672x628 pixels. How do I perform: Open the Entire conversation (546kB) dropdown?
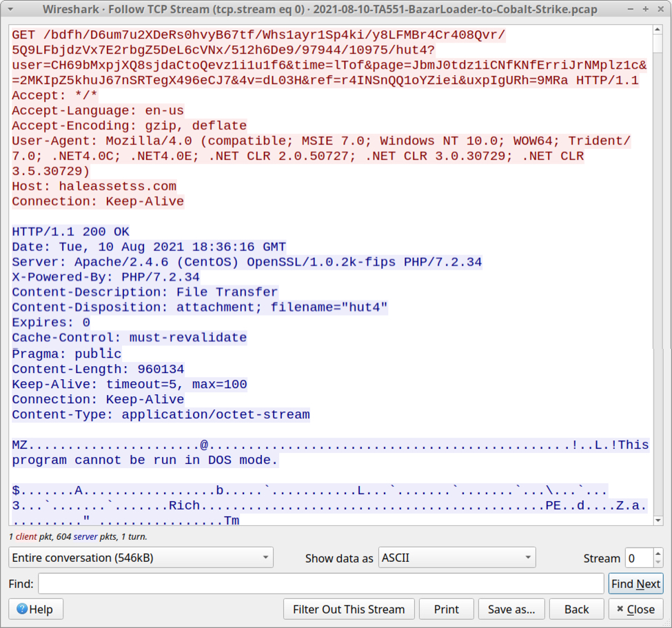coord(141,558)
